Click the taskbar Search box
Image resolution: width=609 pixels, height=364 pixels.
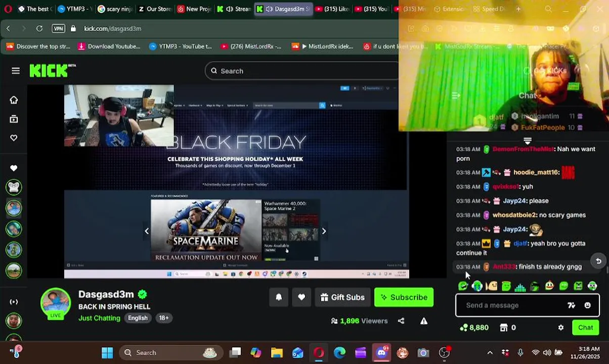click(x=172, y=353)
